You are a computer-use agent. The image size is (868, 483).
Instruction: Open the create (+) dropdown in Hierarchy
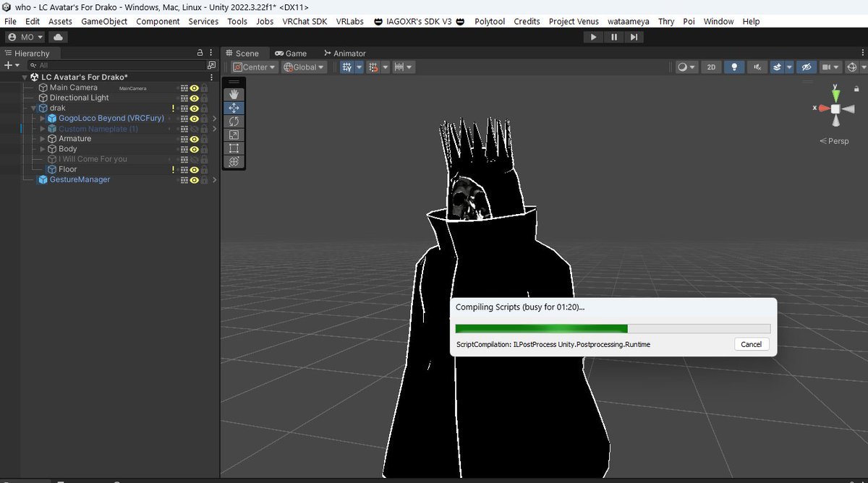12,65
